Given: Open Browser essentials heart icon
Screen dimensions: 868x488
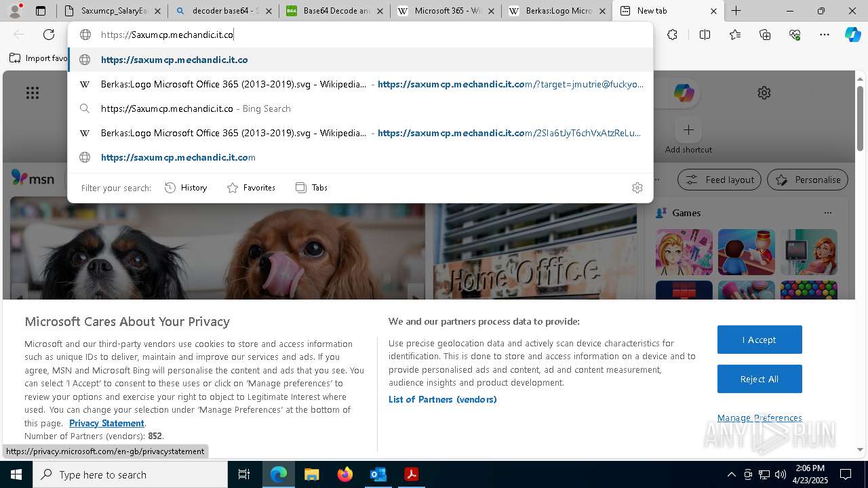Looking at the screenshot, I should (x=795, y=35).
